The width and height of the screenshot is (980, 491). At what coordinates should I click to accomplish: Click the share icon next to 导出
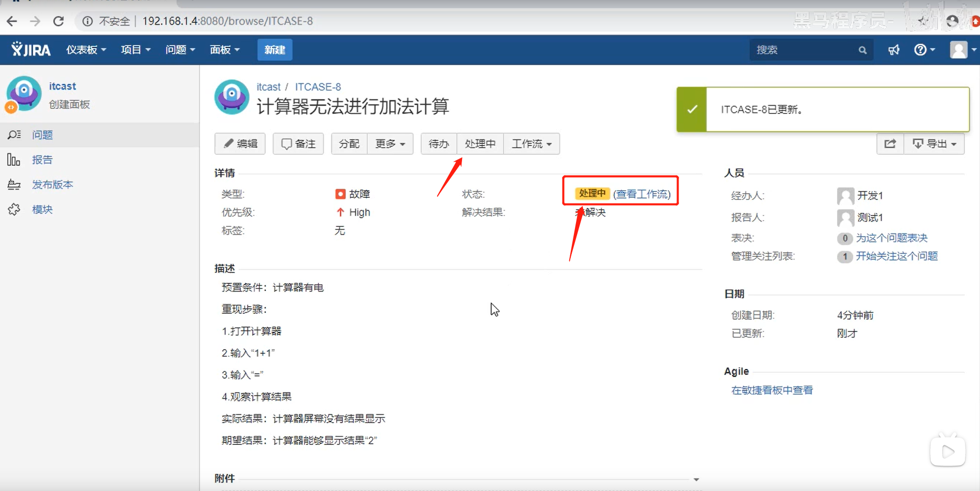890,143
